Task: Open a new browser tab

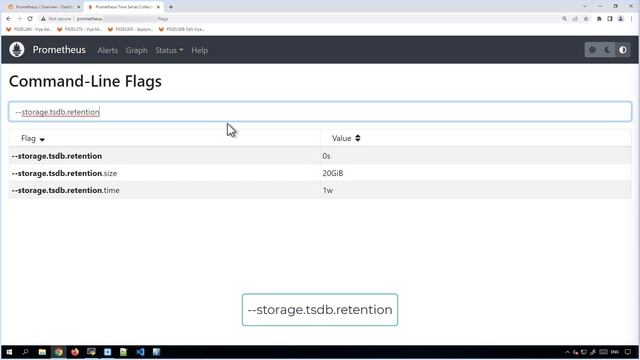Action: click(171, 7)
